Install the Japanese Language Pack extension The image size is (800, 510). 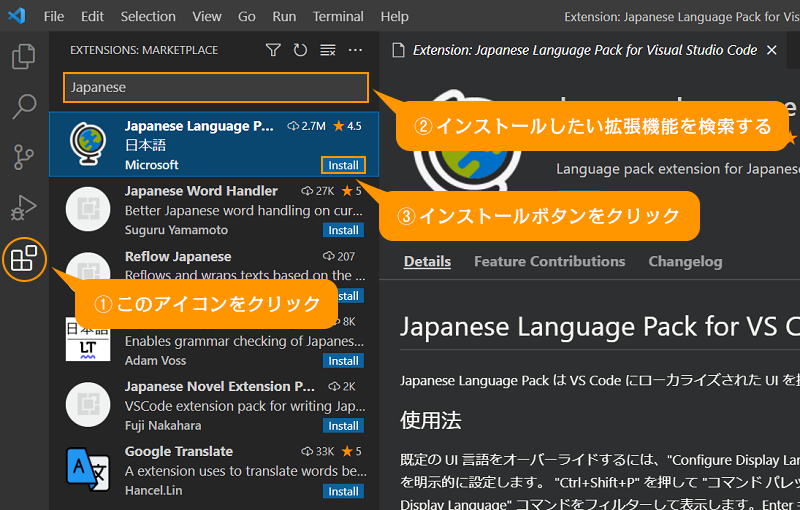pos(343,165)
